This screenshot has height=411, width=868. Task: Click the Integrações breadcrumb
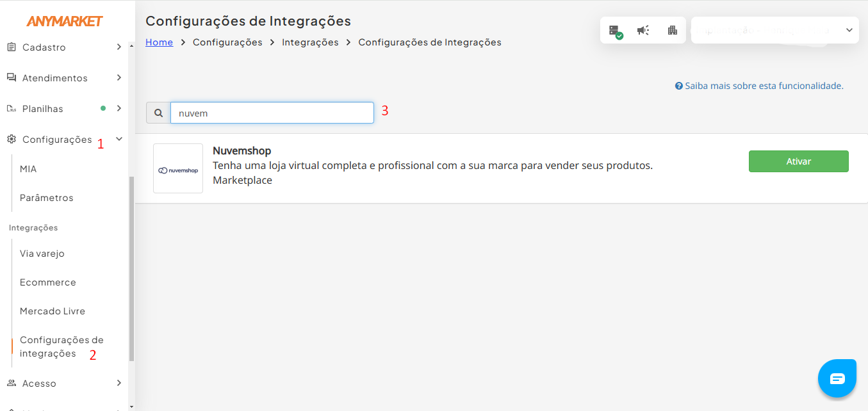click(310, 42)
